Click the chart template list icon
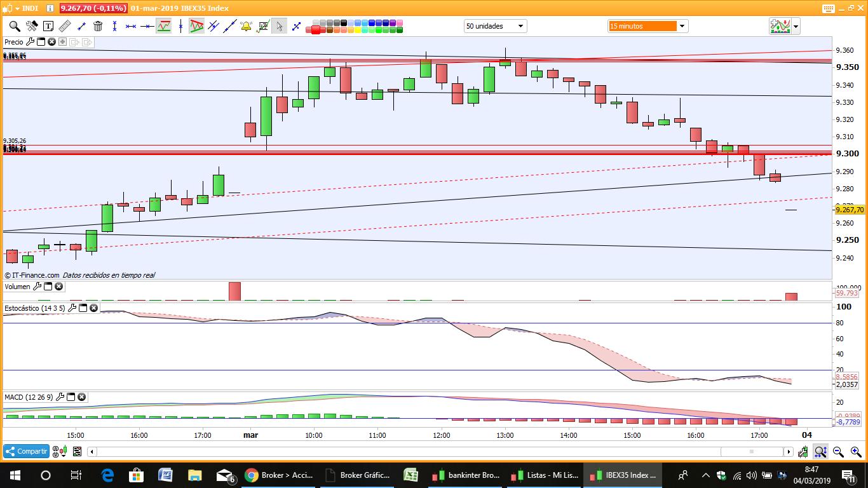Screen dimensions: 868x488 click(x=77, y=452)
